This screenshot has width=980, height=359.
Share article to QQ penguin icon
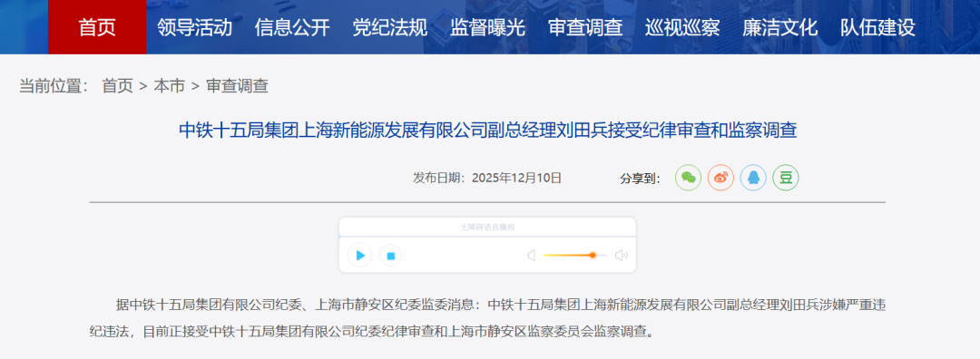[753, 178]
